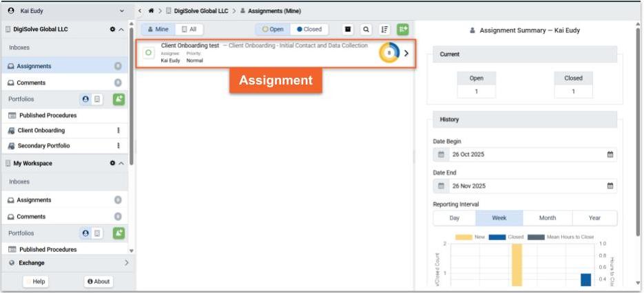Click the Client Onboarding kebab menu
The width and height of the screenshot is (644, 293).
[118, 130]
